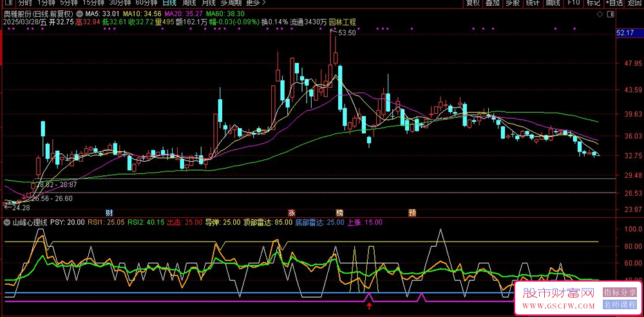
Task: Open the F10 company information
Action: (x=573, y=3)
